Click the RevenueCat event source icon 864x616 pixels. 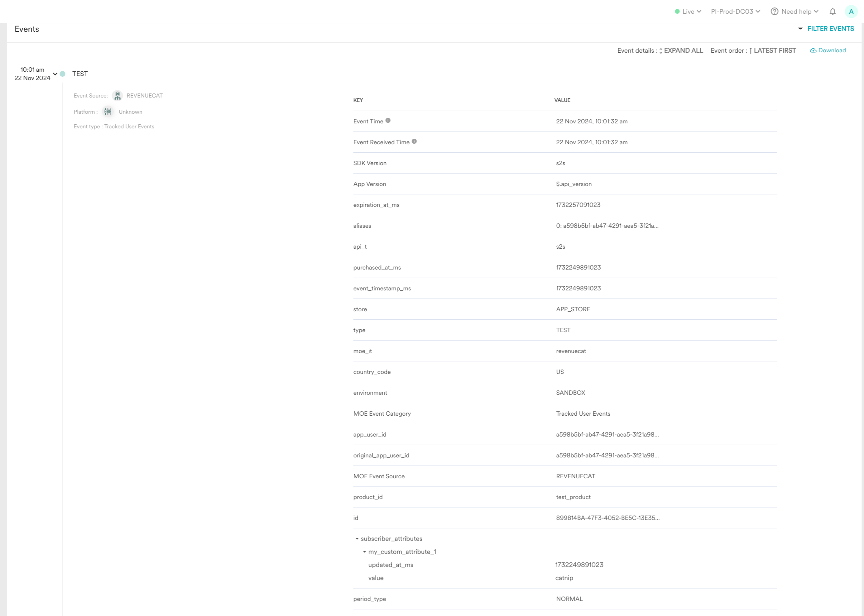(118, 96)
